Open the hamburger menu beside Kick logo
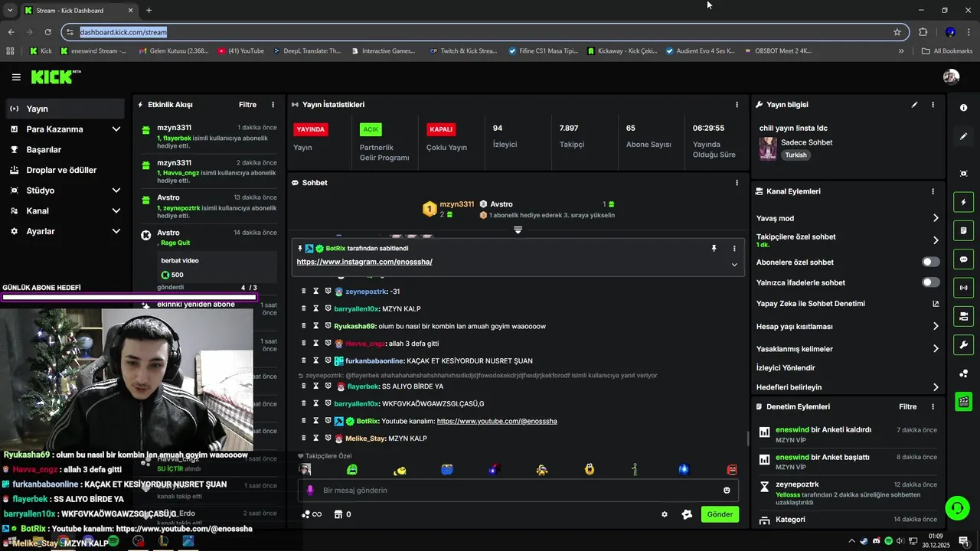The width and height of the screenshot is (980, 551). coord(16,77)
